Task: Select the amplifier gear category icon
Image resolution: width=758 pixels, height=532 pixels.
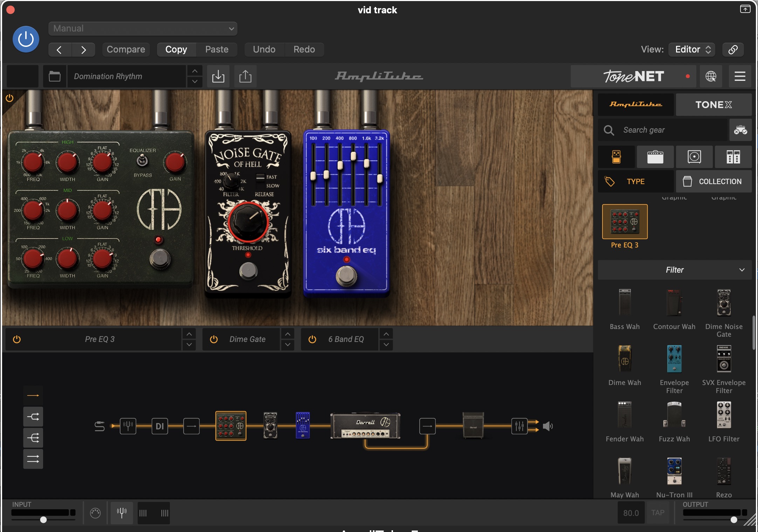Action: tap(655, 157)
